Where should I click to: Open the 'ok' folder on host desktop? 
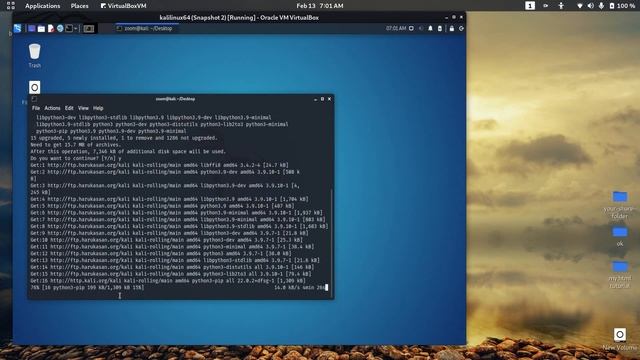620,236
